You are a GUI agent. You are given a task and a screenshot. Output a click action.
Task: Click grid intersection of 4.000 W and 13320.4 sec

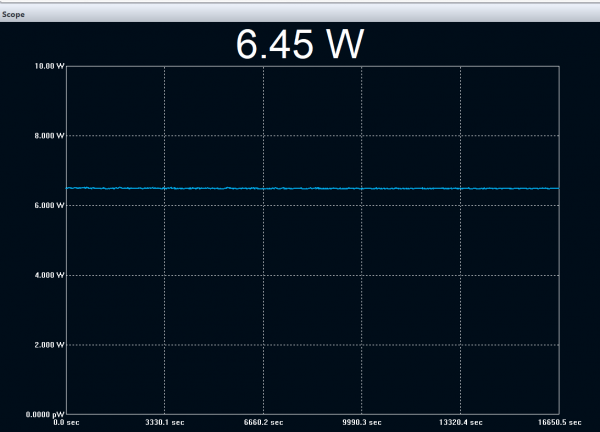tap(459, 275)
